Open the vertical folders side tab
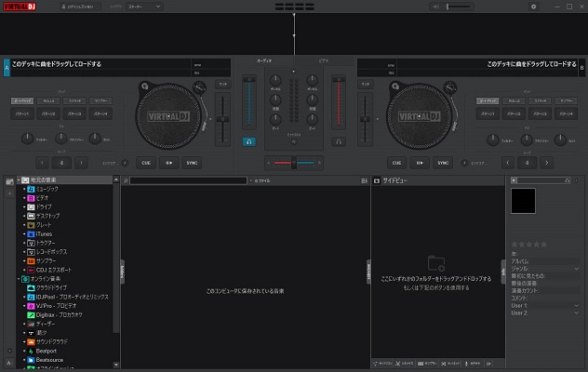 coord(122,272)
